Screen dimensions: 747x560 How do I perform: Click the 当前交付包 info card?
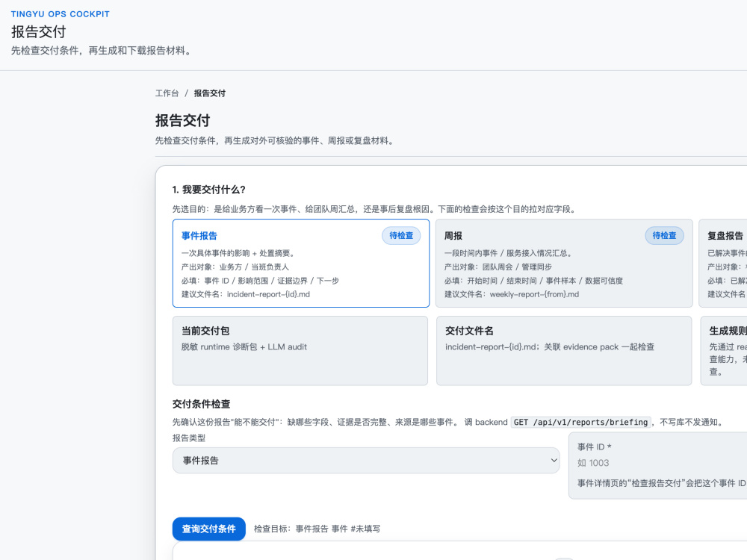[300, 351]
